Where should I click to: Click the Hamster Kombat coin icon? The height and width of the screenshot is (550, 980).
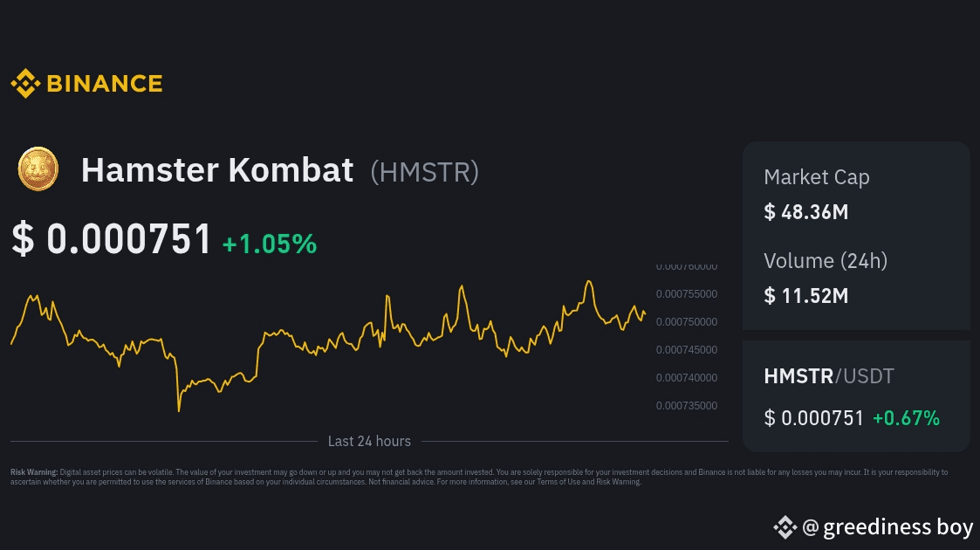click(x=38, y=168)
